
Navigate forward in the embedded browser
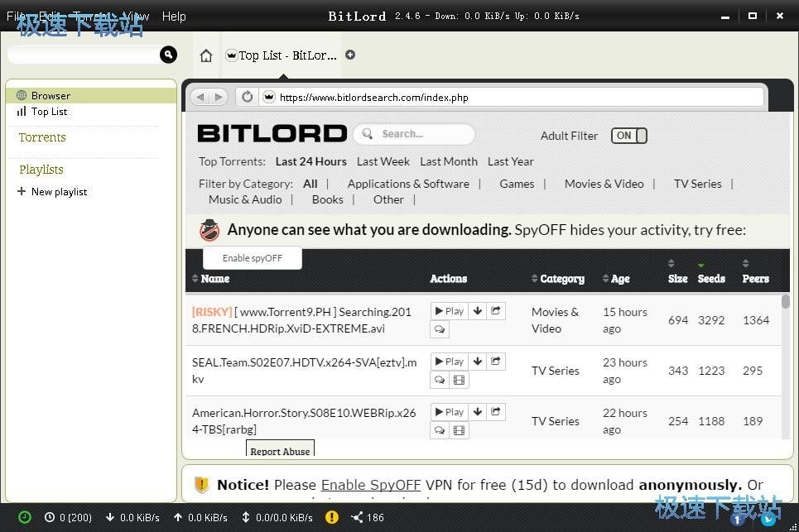point(219,97)
